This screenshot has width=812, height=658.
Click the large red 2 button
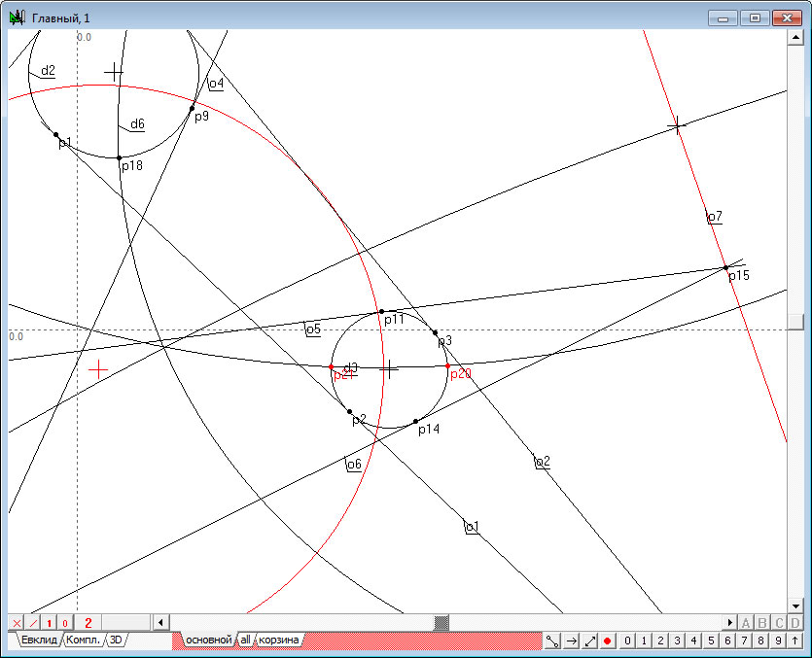pos(88,623)
